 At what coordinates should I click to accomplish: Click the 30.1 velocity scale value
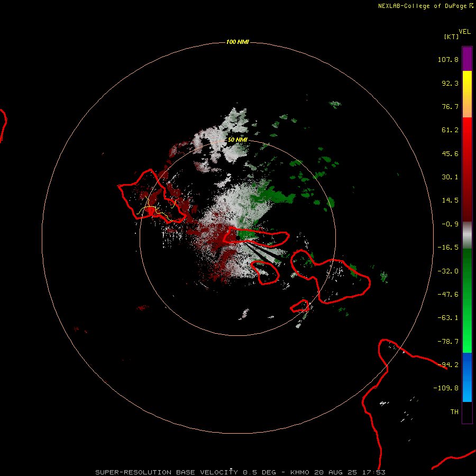pos(450,177)
